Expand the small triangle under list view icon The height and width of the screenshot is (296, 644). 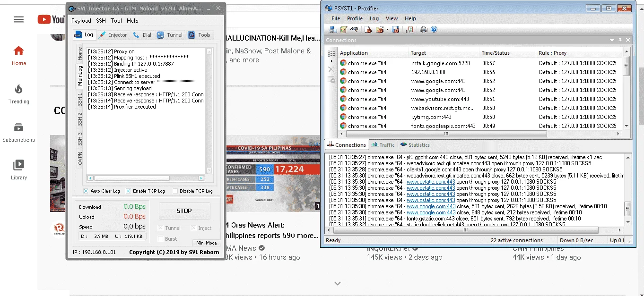point(331,61)
